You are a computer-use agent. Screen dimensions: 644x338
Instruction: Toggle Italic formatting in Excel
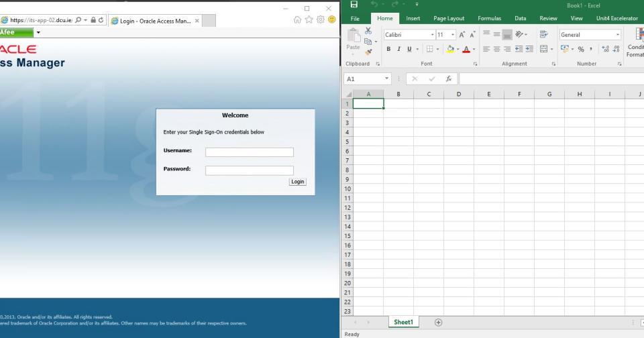pyautogui.click(x=398, y=49)
